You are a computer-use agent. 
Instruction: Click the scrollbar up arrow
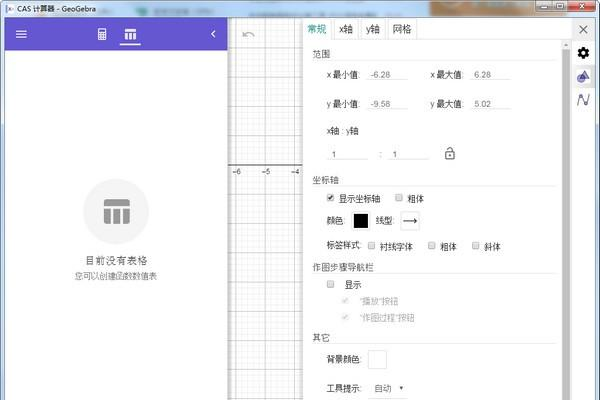(566, 45)
